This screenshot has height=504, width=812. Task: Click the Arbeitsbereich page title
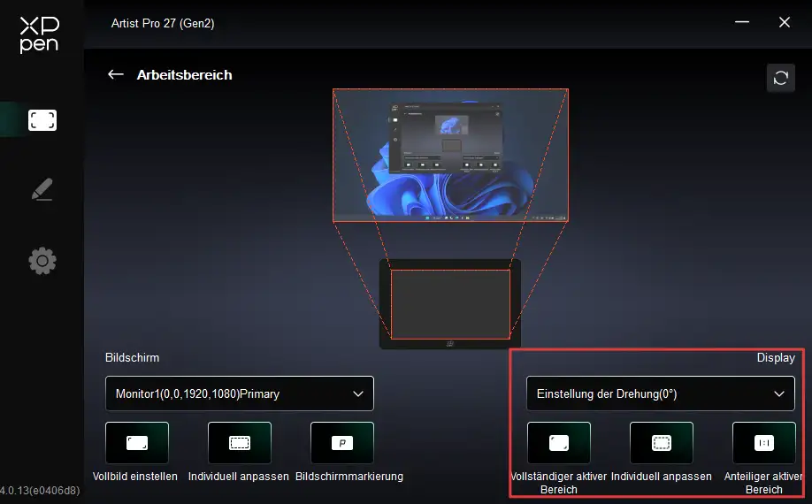(184, 75)
